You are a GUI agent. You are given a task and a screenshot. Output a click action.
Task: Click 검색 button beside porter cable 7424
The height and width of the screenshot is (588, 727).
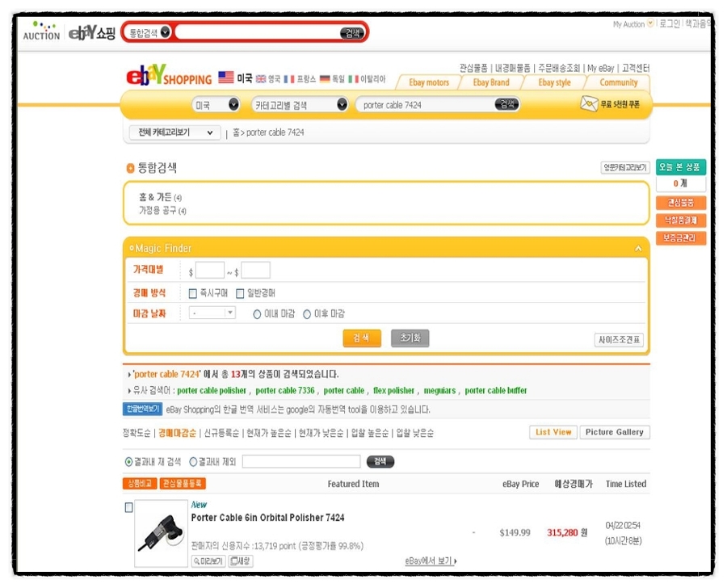pyautogui.click(x=506, y=105)
